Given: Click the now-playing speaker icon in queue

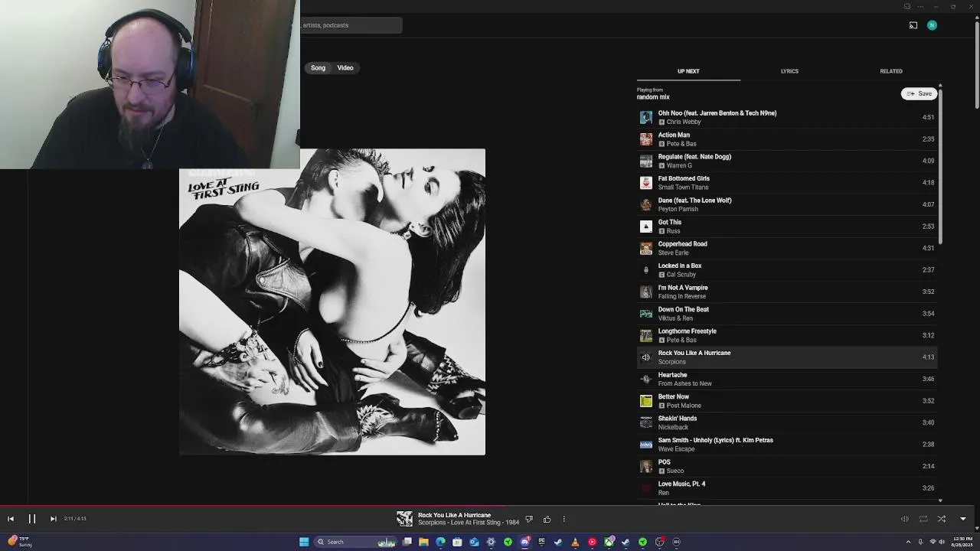Looking at the screenshot, I should (x=646, y=357).
